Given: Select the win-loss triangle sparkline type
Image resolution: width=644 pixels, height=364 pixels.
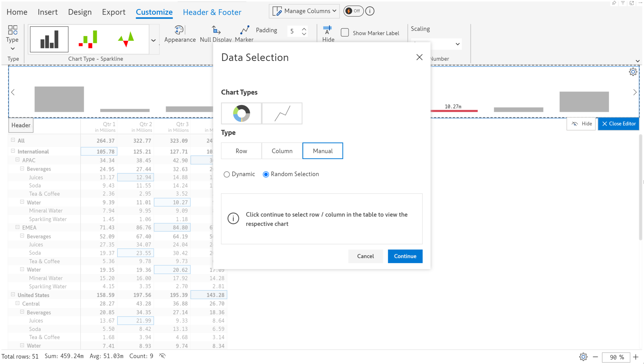Looking at the screenshot, I should coord(126,39).
